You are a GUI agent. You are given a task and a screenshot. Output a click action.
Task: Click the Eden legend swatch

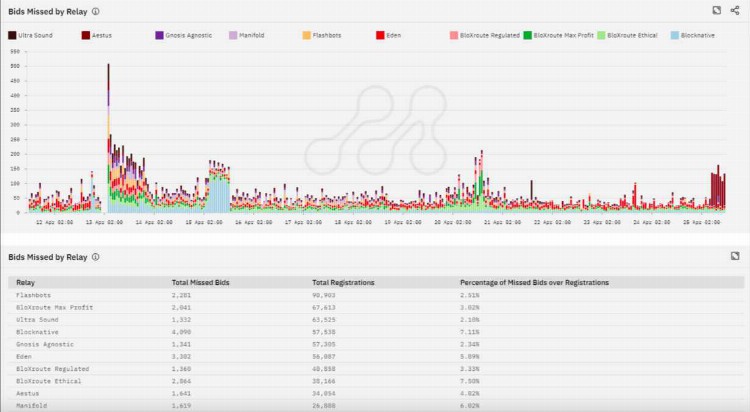pos(380,35)
